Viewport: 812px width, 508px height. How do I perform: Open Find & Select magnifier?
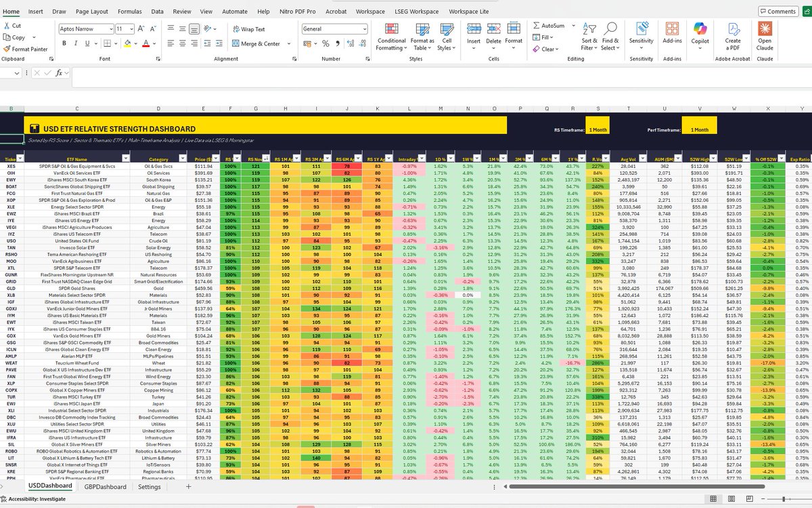coord(610,36)
